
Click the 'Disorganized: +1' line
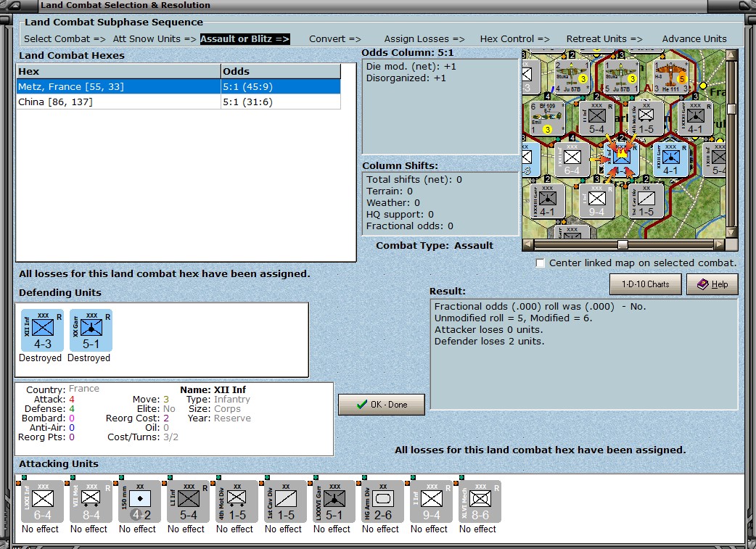pos(406,78)
